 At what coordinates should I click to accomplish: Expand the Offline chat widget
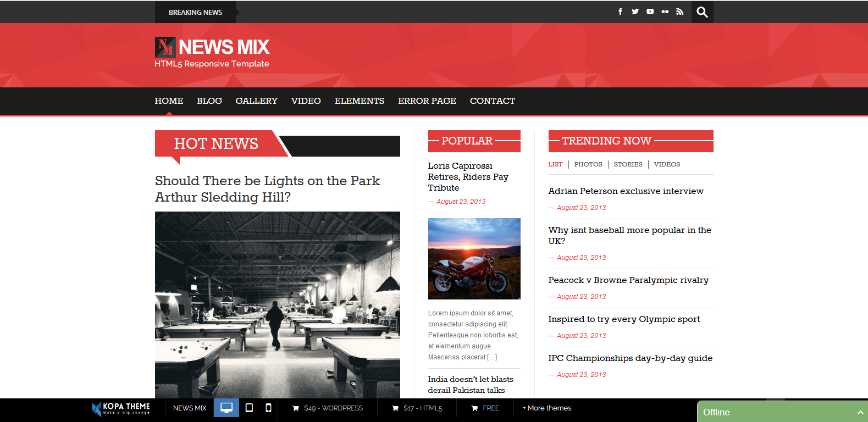(782, 412)
